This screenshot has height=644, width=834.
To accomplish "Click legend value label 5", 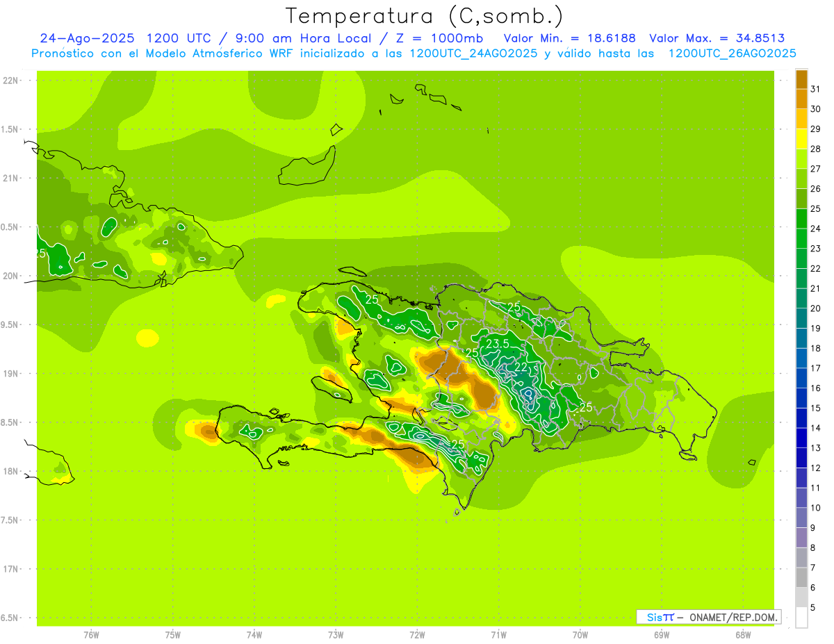I will [813, 608].
